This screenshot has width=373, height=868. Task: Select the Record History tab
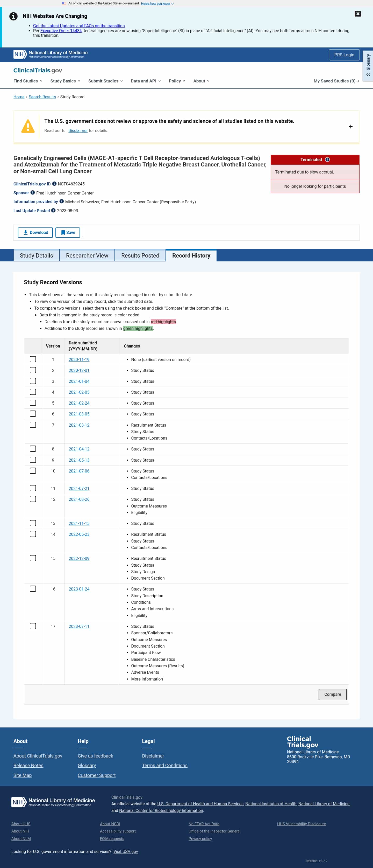tap(191, 255)
